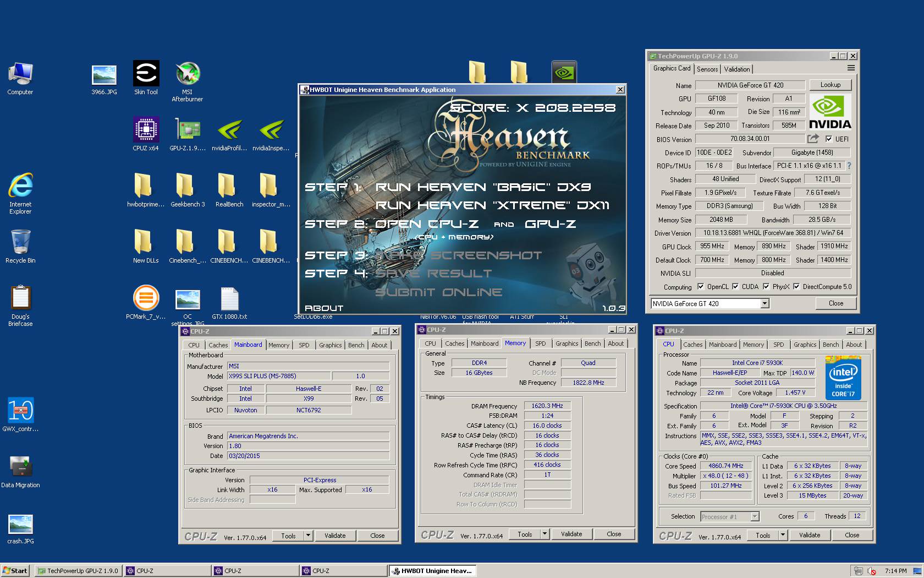924x578 pixels.
Task: Click Close in CPU tab CPU-Z window
Action: [852, 535]
